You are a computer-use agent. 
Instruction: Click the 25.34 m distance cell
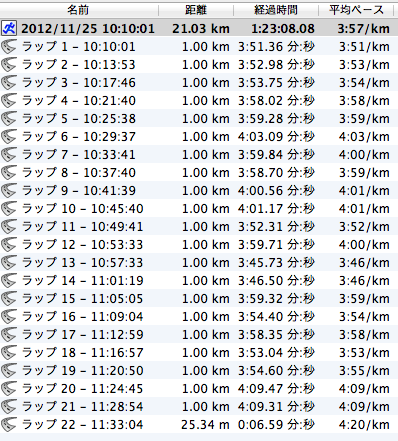pyautogui.click(x=205, y=425)
